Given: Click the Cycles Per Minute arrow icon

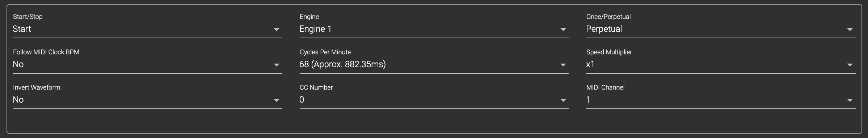Looking at the screenshot, I should click(x=563, y=65).
